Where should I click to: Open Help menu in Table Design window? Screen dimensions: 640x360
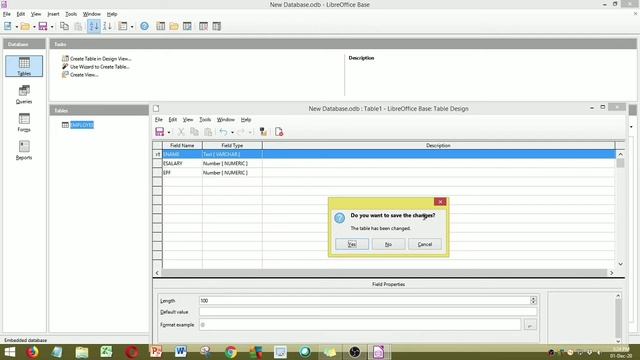246,120
